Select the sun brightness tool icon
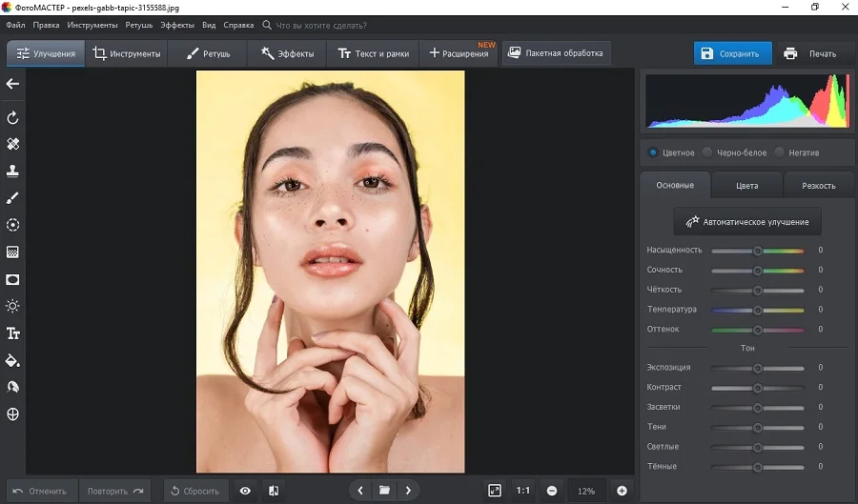Image resolution: width=858 pixels, height=504 pixels. click(x=12, y=306)
